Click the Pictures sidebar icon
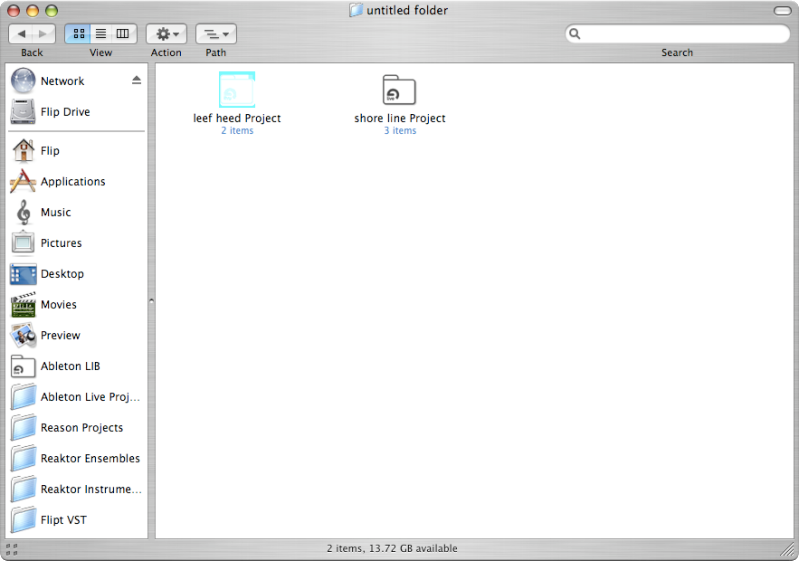Viewport: 799px width, 561px height. click(x=23, y=243)
